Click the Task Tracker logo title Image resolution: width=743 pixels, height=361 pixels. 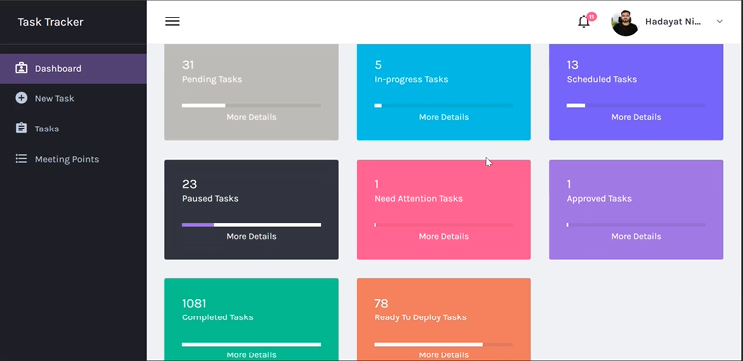pyautogui.click(x=51, y=22)
